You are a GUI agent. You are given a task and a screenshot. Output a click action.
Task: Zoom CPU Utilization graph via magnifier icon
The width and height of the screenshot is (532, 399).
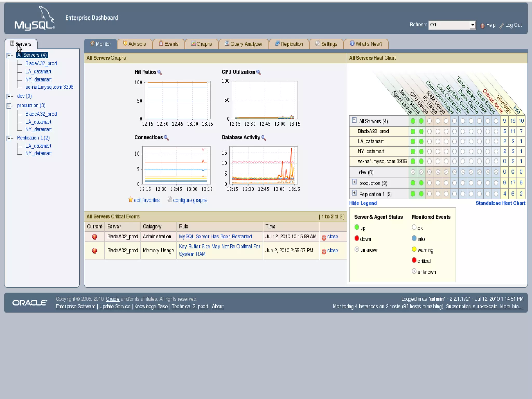258,72
